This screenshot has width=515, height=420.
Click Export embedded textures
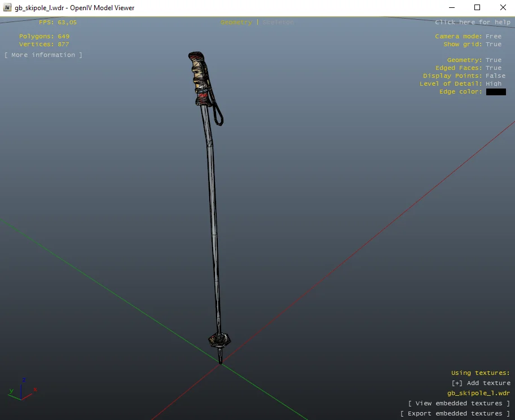click(455, 413)
